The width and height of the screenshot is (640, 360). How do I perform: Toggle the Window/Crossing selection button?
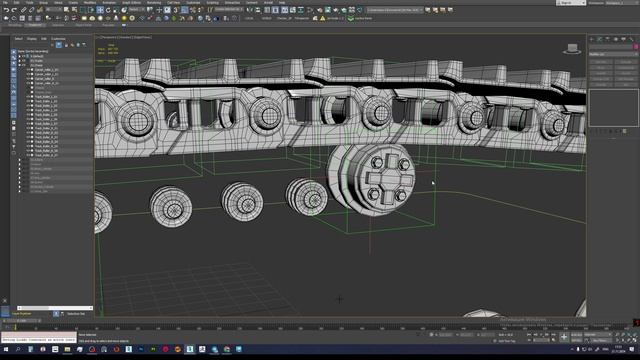point(91,10)
